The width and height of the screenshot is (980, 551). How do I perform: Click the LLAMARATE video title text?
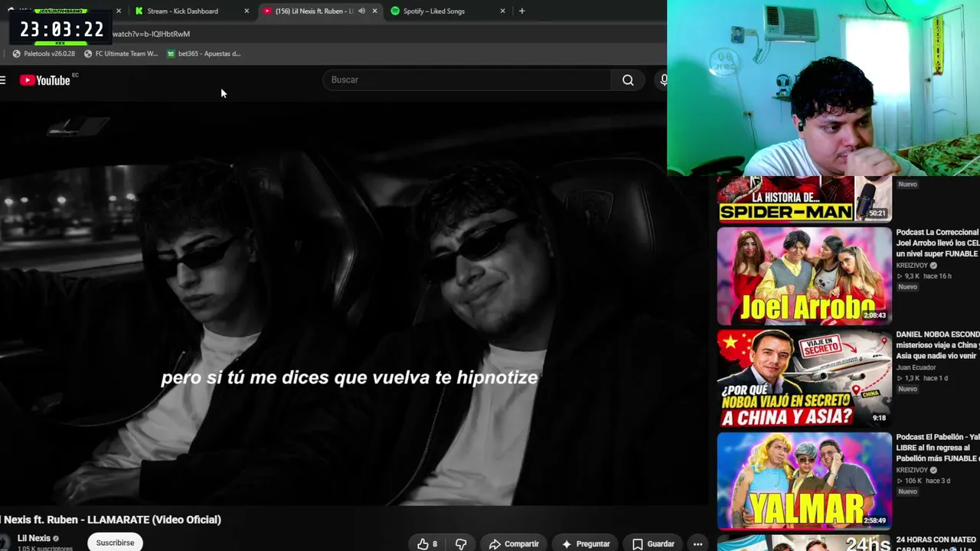[x=110, y=520]
